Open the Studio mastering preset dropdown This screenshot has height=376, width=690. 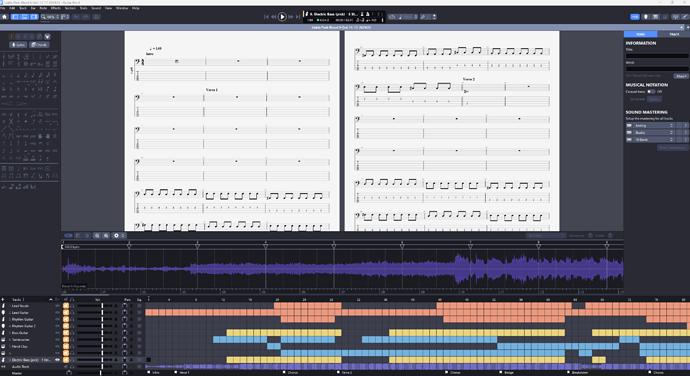point(653,133)
